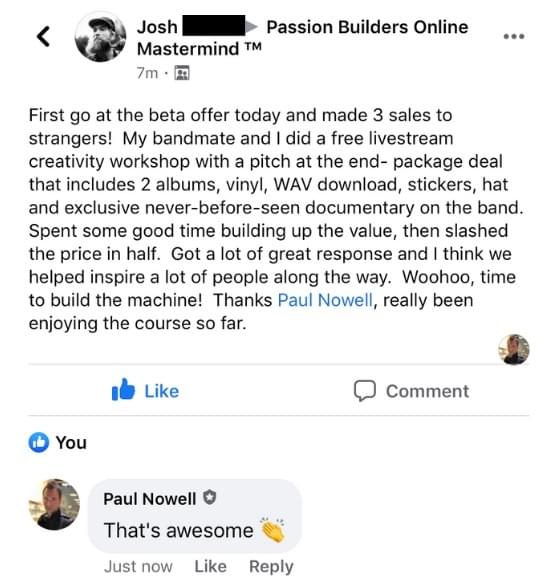View who reacted by clicking You
This screenshot has width=552, height=578.
tap(71, 442)
